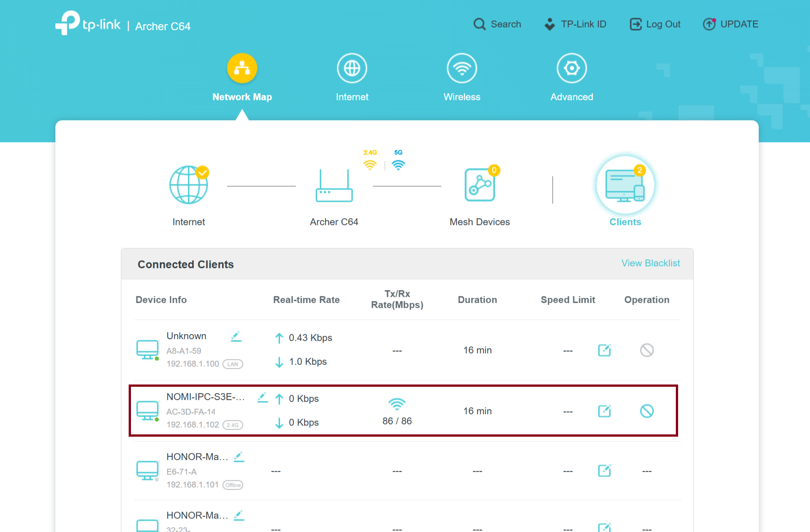
Task: Block the NOMI-IPC-S3E device
Action: 647,411
